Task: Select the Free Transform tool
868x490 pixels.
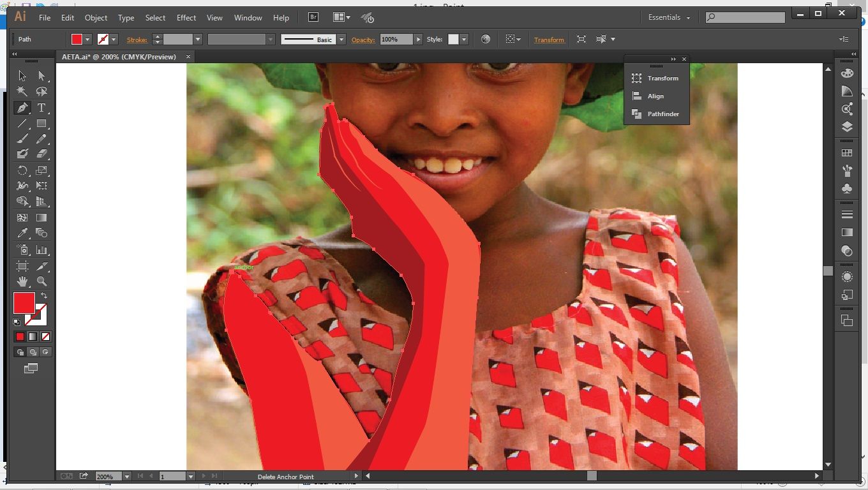Action: 41,186
